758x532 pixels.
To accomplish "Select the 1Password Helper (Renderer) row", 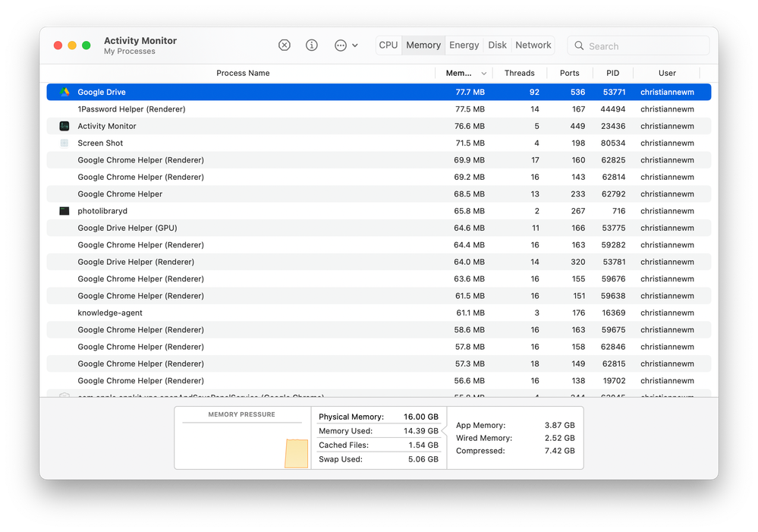I will click(x=379, y=109).
